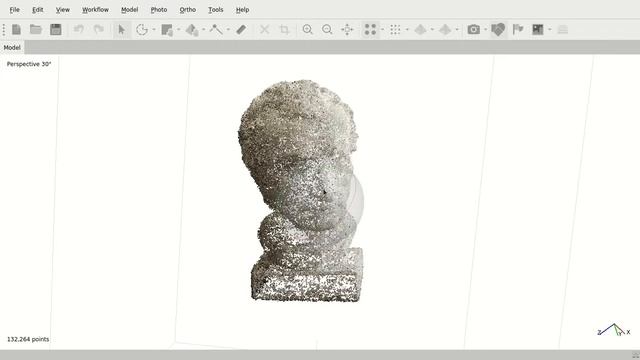Create a new project with New icon
The height and width of the screenshot is (360, 640).
tap(16, 29)
